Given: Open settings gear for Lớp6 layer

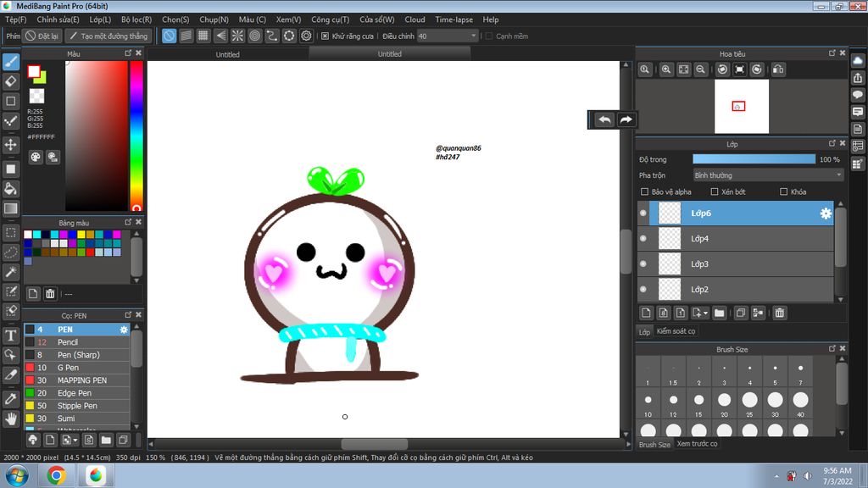Looking at the screenshot, I should pos(826,213).
